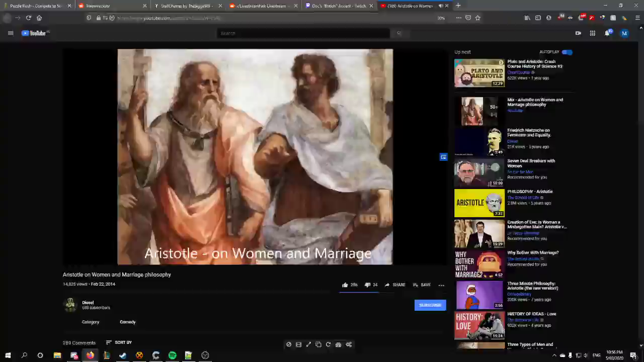The image size is (644, 362).
Task: Show hidden system tray icons
Action: coord(554,355)
